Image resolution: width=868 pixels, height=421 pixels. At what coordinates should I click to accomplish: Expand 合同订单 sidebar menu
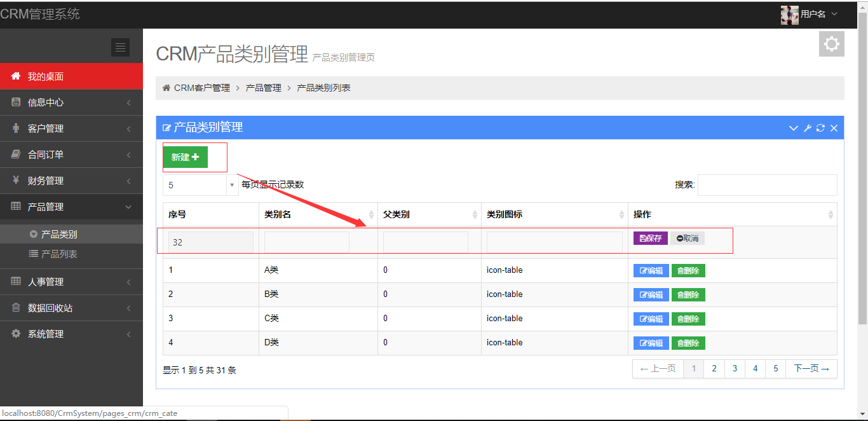click(71, 155)
